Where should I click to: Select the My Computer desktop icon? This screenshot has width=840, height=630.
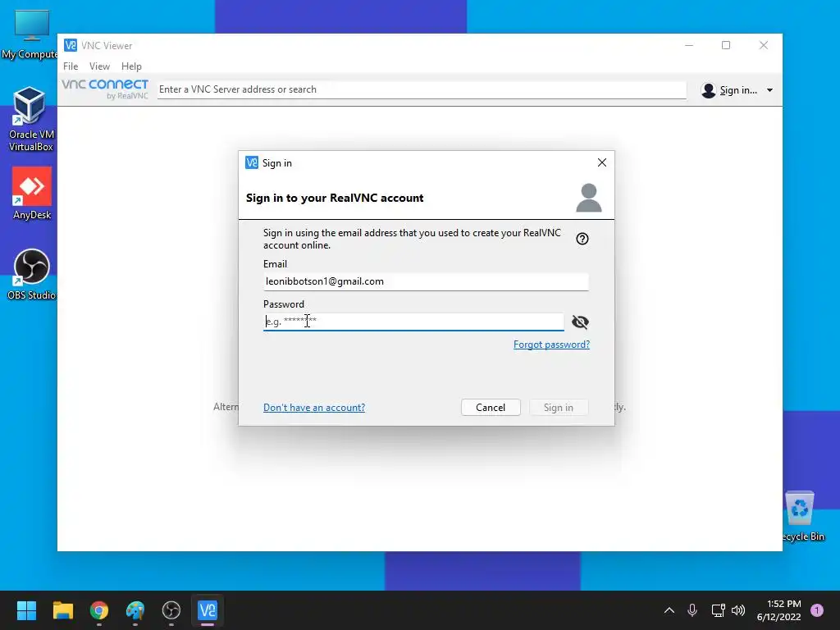coord(30,33)
